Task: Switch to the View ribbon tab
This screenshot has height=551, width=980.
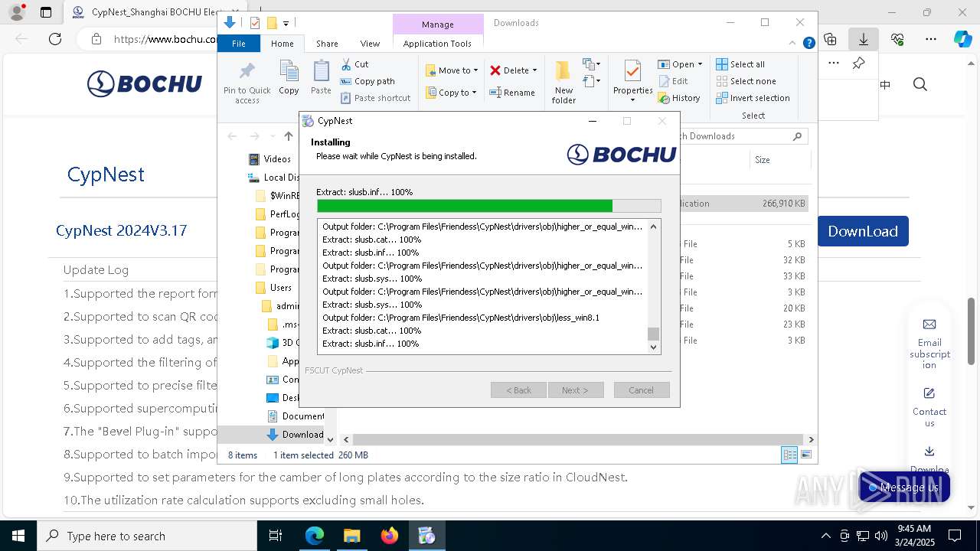Action: point(370,44)
